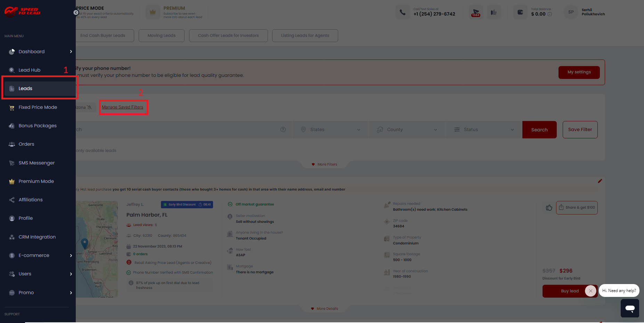The width and height of the screenshot is (644, 323).
Task: Expand More Details for the lead
Action: (x=325, y=309)
